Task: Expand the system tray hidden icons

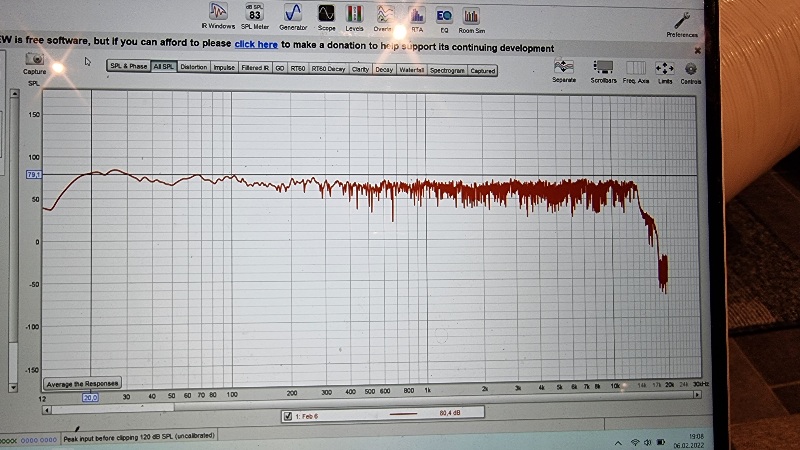Action: [618, 442]
